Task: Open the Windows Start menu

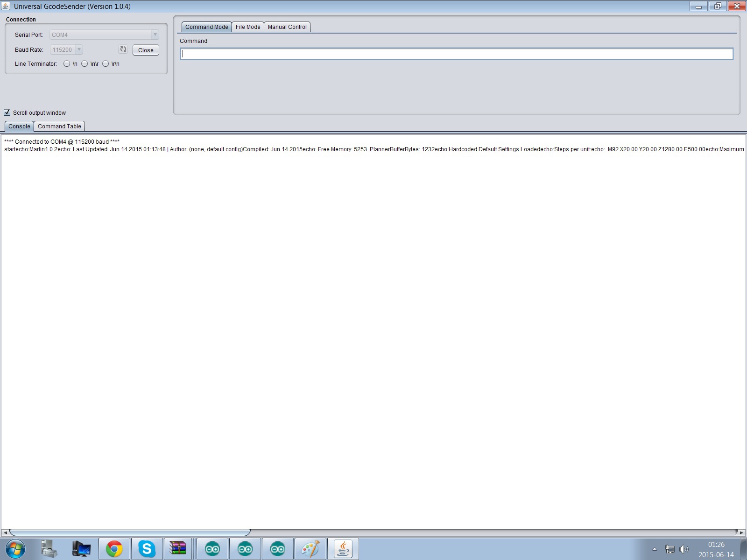Action: click(15, 549)
